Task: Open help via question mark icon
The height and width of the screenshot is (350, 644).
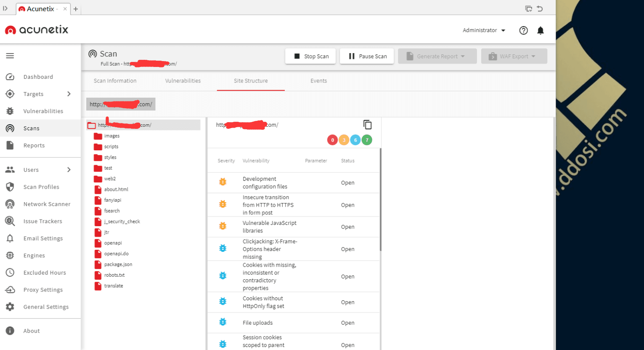Action: coord(523,30)
